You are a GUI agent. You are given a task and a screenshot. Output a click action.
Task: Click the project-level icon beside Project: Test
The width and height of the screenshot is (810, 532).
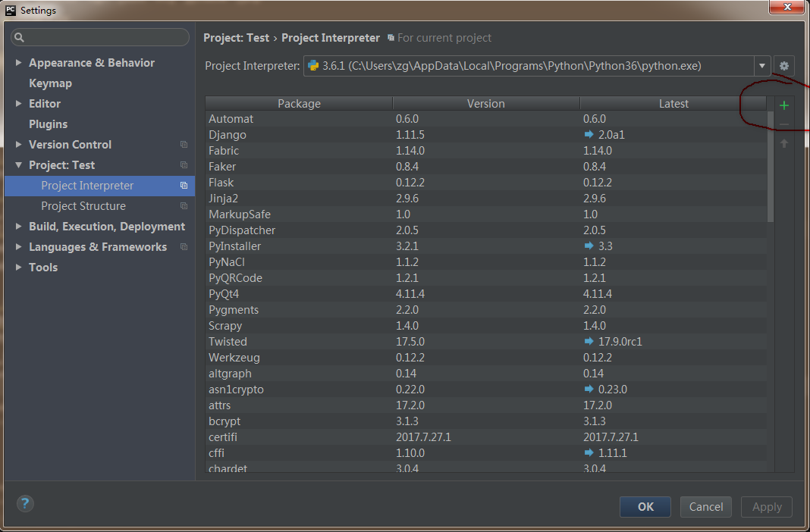(184, 165)
